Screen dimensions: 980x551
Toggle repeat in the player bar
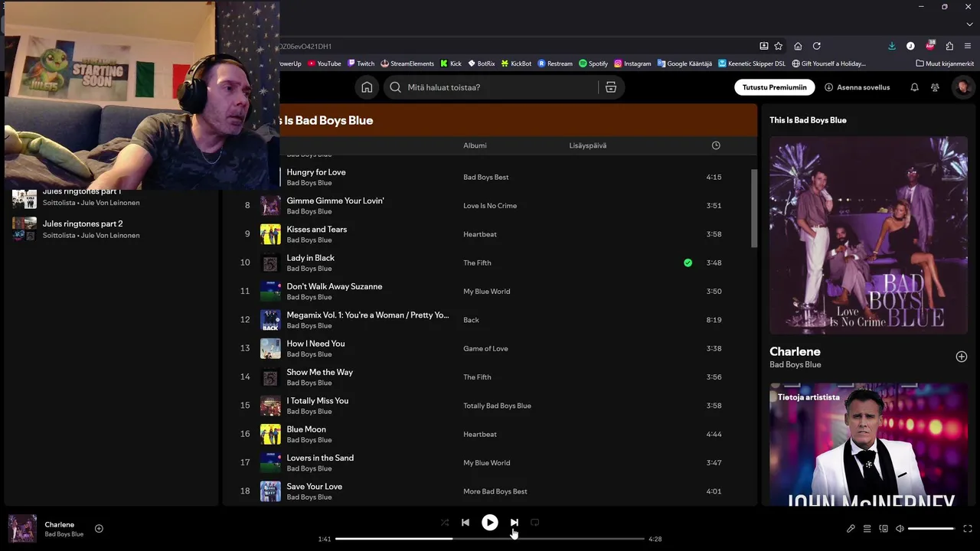tap(535, 523)
